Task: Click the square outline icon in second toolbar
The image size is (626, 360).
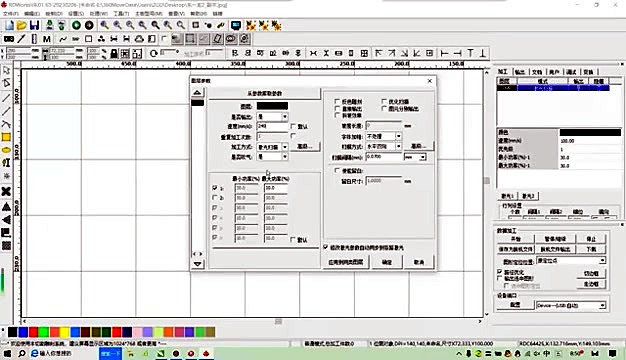Action: (x=88, y=39)
